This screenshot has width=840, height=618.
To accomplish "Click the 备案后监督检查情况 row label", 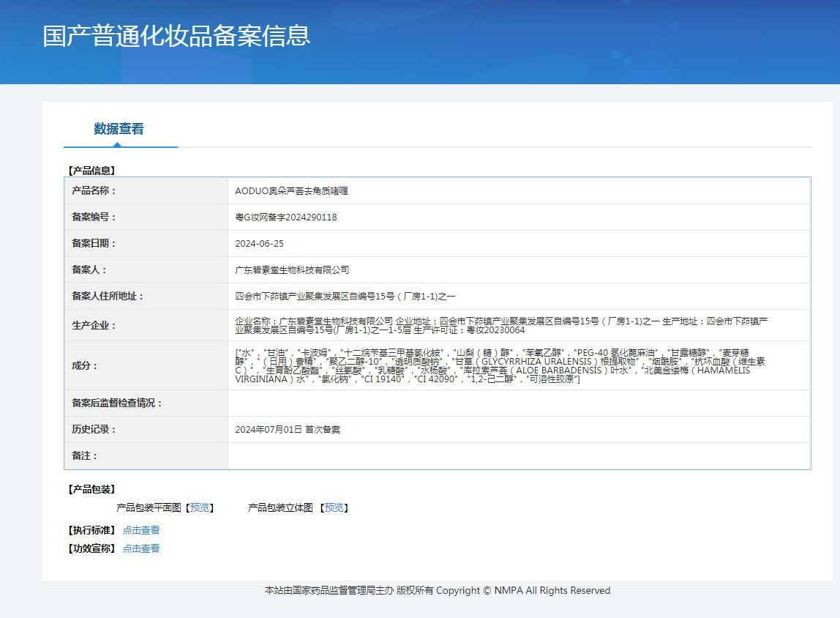I will click(117, 403).
